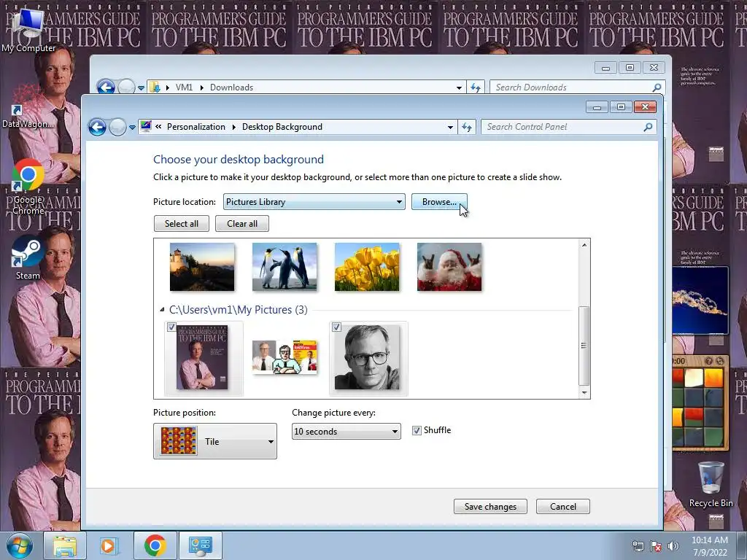Click the C:\Users\vm1\My Pictures (3) header
The width and height of the screenshot is (747, 560).
239,310
